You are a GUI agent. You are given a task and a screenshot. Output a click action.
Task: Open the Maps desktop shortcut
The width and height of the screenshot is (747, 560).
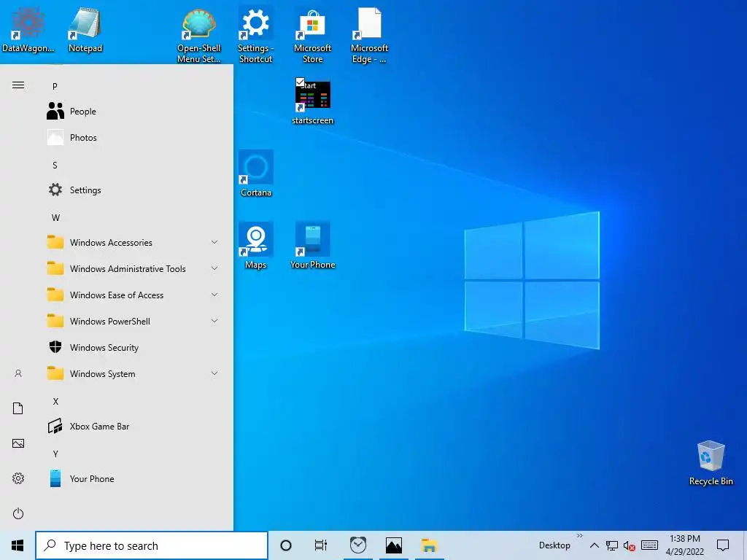(x=256, y=246)
